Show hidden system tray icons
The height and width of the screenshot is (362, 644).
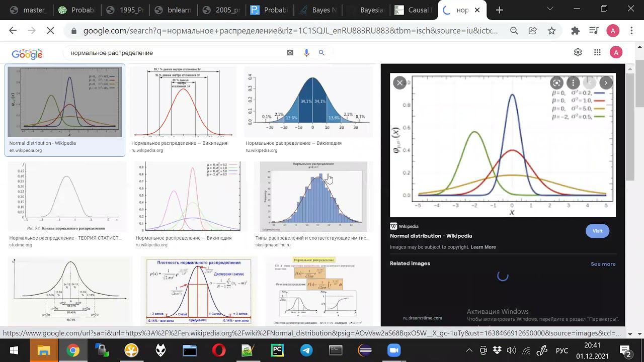click(x=469, y=350)
